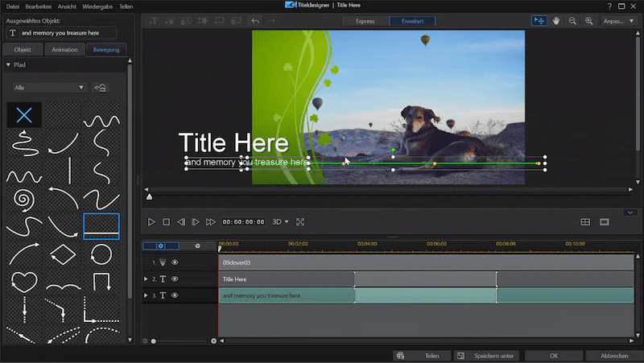Screen dimensions: 644x363
Task: Toggle fullscreen preview icon
Action: click(300, 221)
